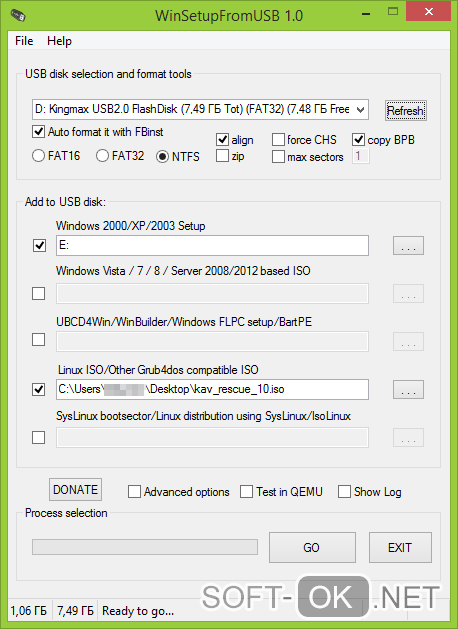Show Advanced options
458x629 pixels.
(134, 492)
